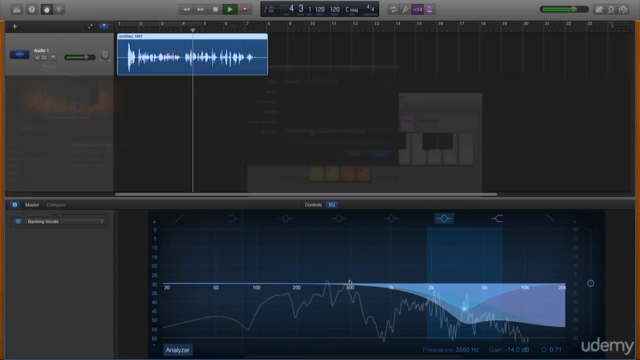
Task: Click the Compare button
Action: 56,205
